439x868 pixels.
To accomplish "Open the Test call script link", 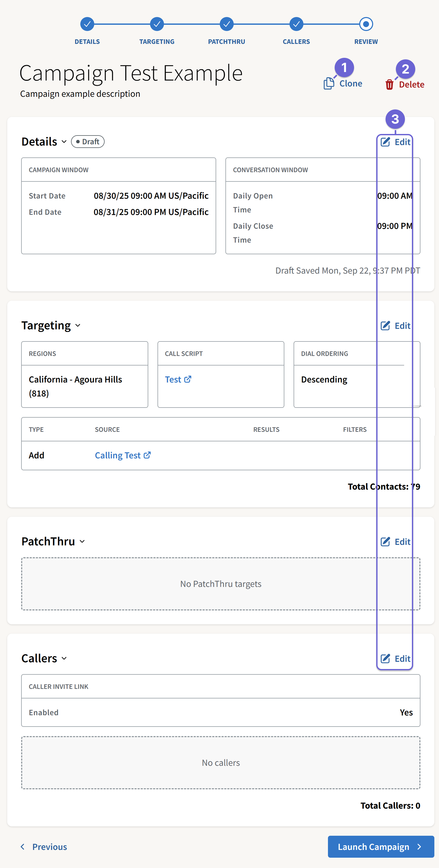I will (x=173, y=380).
